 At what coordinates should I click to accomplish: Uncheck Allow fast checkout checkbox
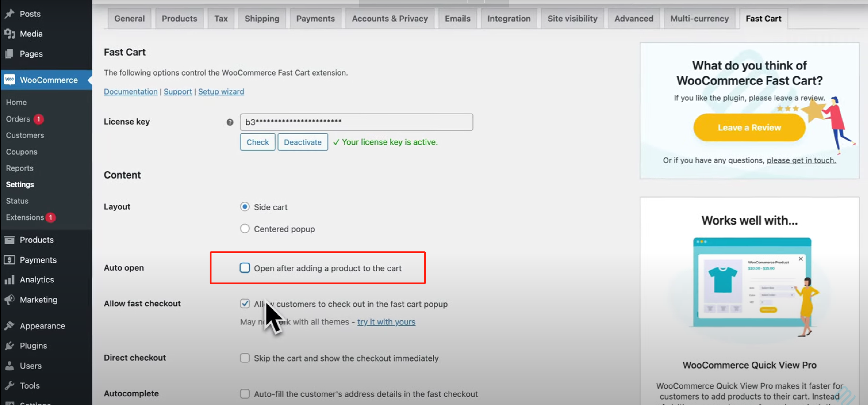tap(245, 304)
